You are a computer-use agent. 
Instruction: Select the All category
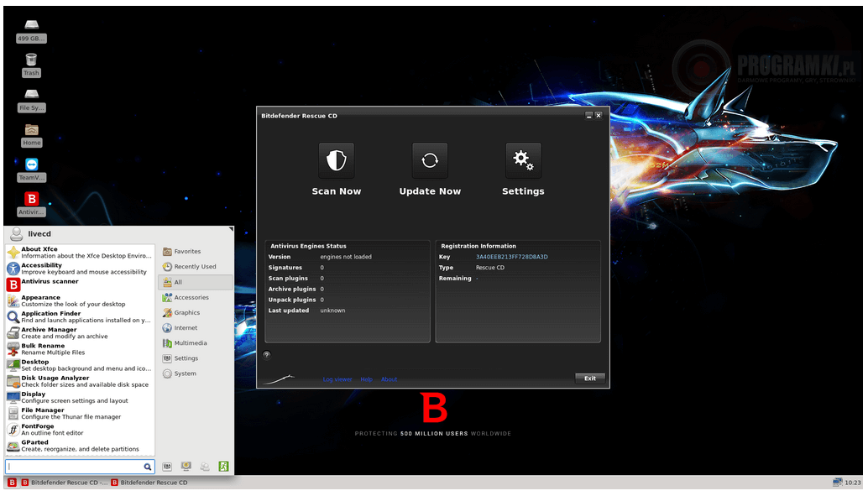pos(196,282)
